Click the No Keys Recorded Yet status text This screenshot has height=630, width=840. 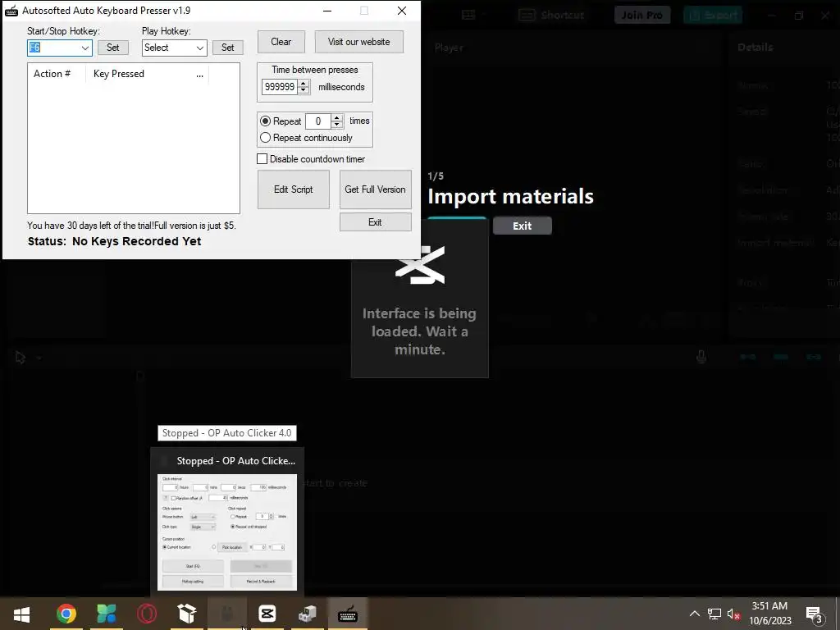137,242
